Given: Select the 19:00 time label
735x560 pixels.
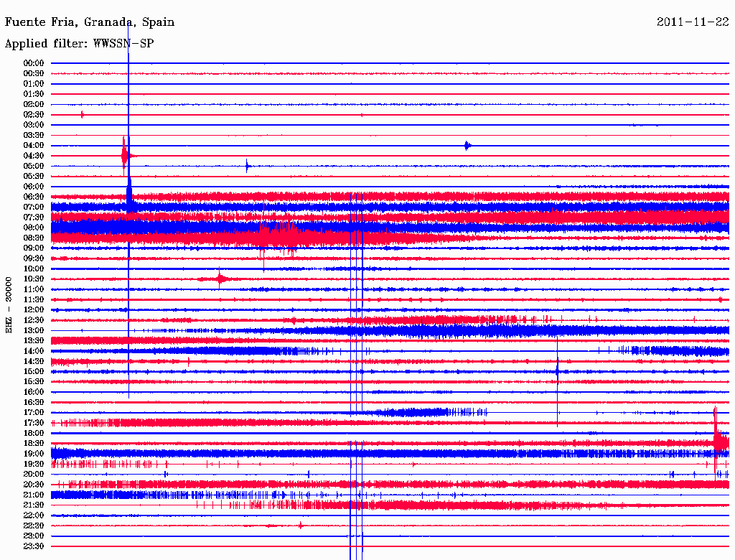Looking at the screenshot, I should [34, 454].
